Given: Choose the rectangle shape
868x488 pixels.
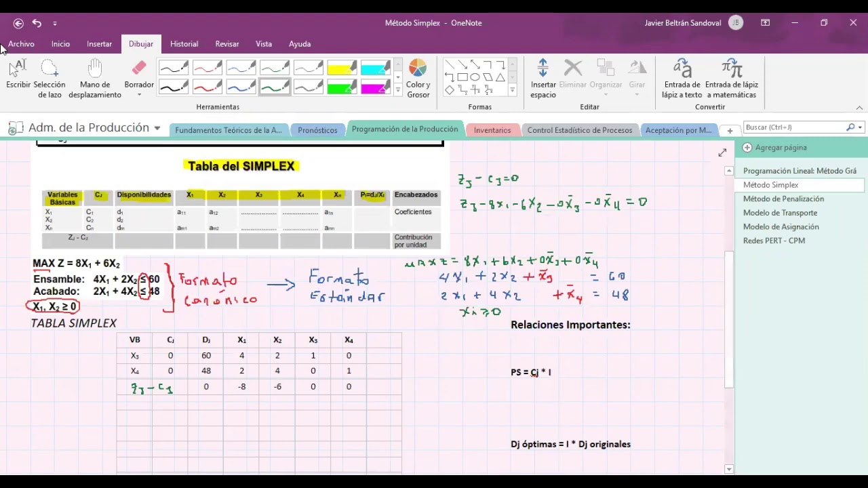Looking at the screenshot, I should (x=462, y=77).
